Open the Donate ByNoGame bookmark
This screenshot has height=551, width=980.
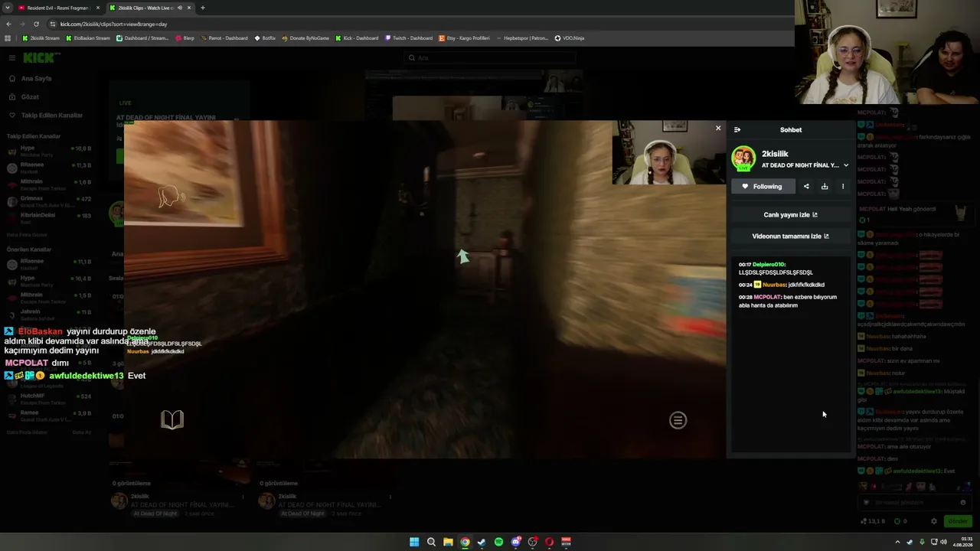(x=305, y=38)
